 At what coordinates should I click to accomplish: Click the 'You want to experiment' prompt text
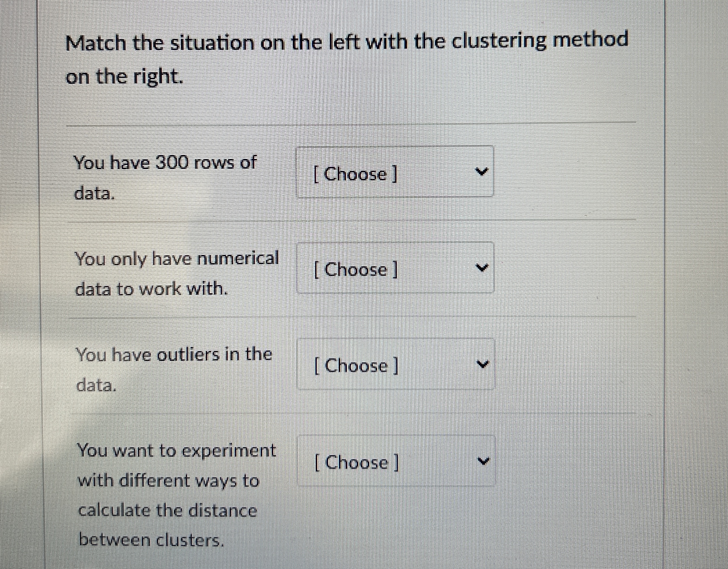tap(177, 450)
